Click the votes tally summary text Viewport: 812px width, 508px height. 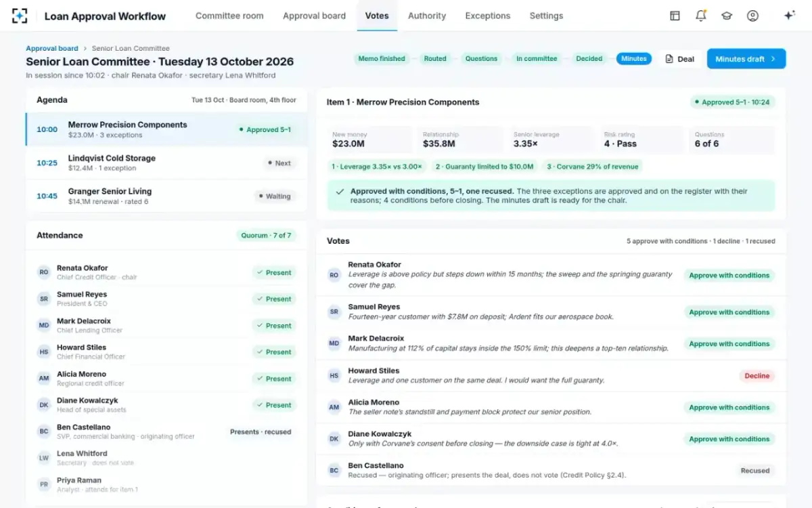[700, 241]
